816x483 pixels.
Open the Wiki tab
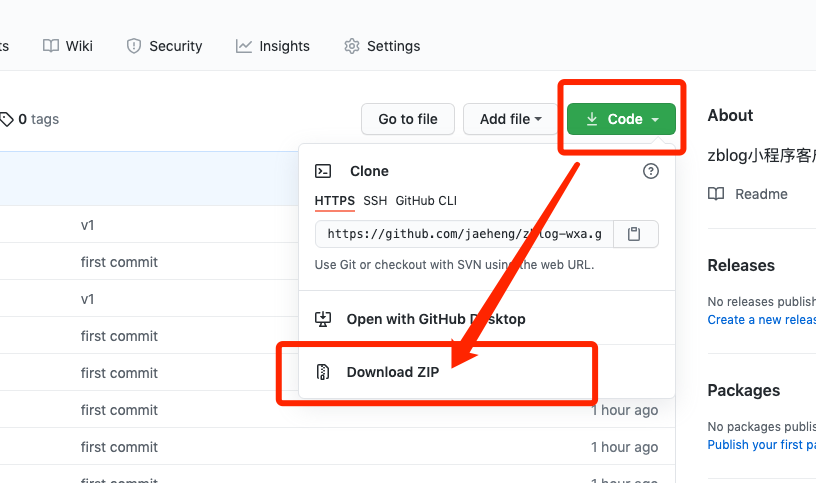tap(68, 46)
